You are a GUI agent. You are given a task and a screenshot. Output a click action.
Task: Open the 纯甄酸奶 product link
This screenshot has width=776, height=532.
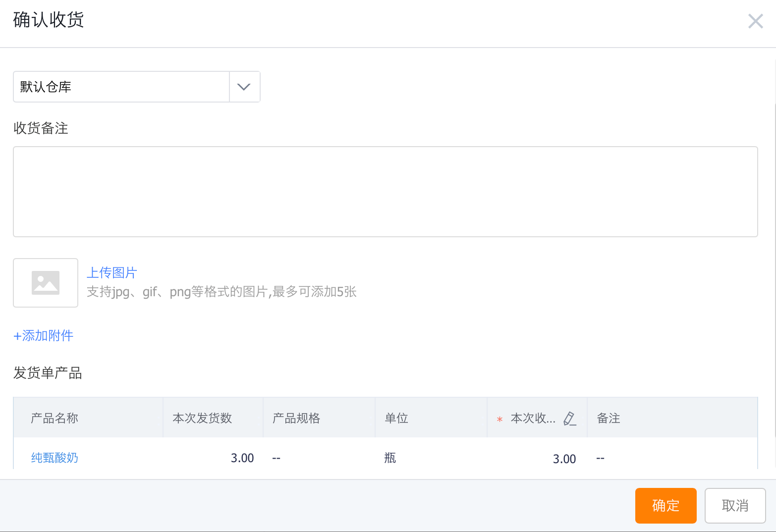(55, 458)
